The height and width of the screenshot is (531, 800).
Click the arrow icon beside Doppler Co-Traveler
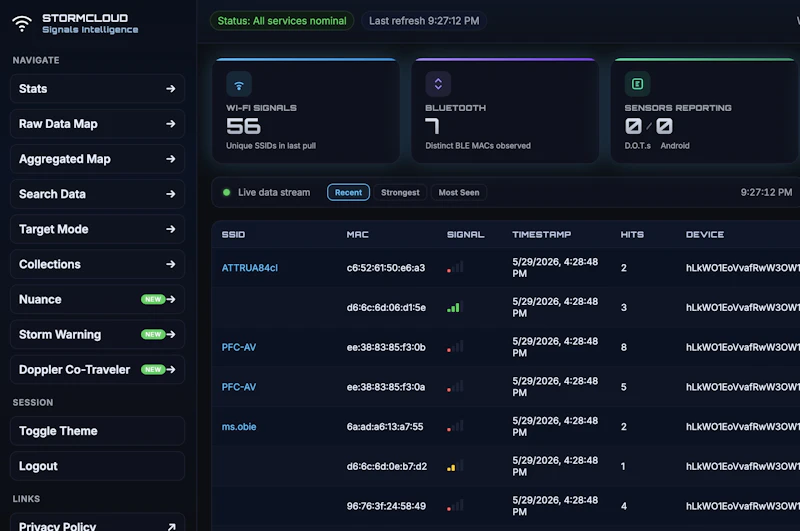[x=171, y=369]
